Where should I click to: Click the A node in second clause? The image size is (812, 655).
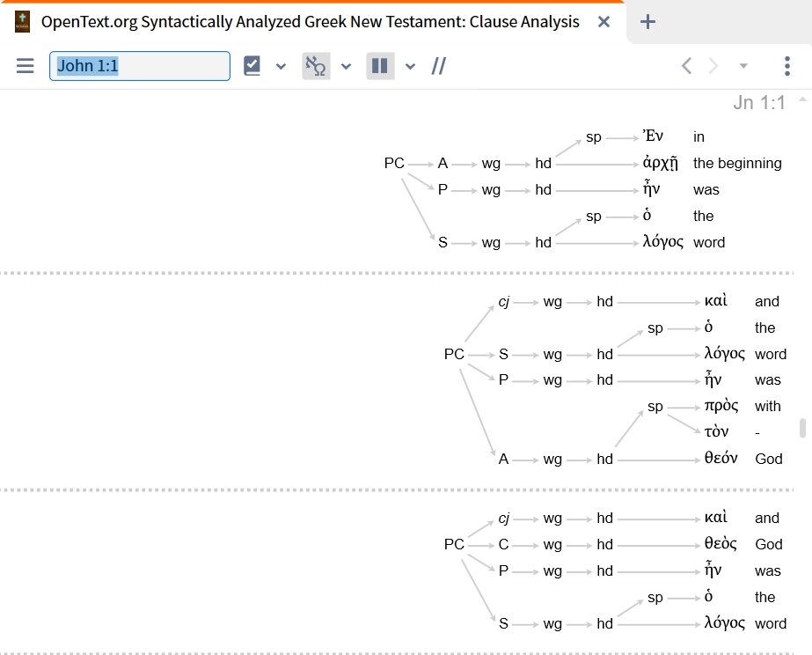(503, 459)
